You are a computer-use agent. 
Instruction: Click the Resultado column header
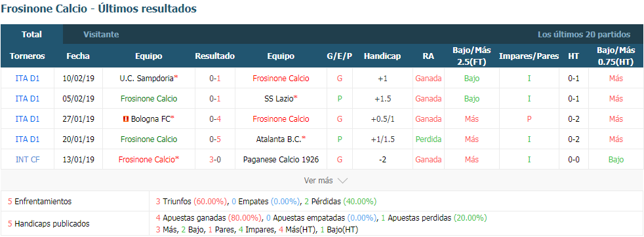click(215, 56)
